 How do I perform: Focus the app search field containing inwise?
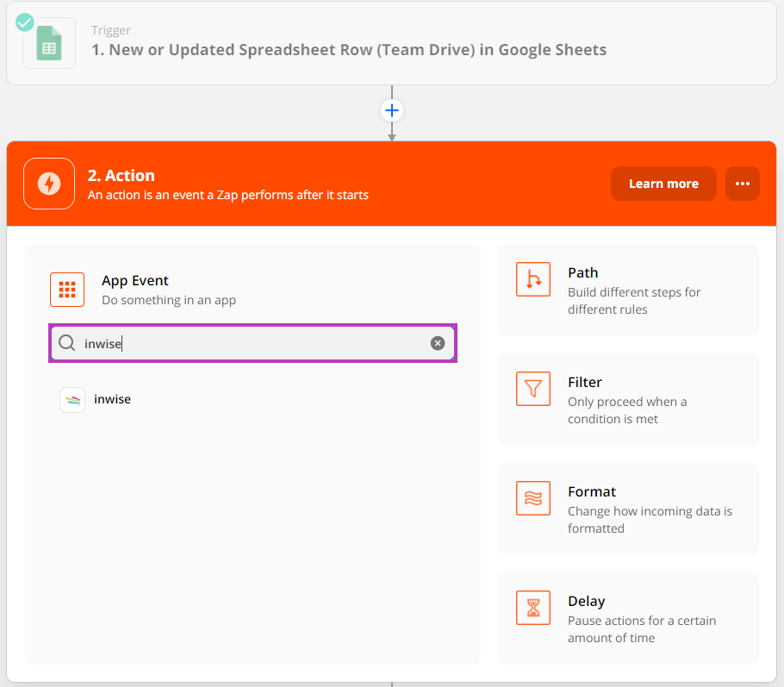click(x=253, y=343)
